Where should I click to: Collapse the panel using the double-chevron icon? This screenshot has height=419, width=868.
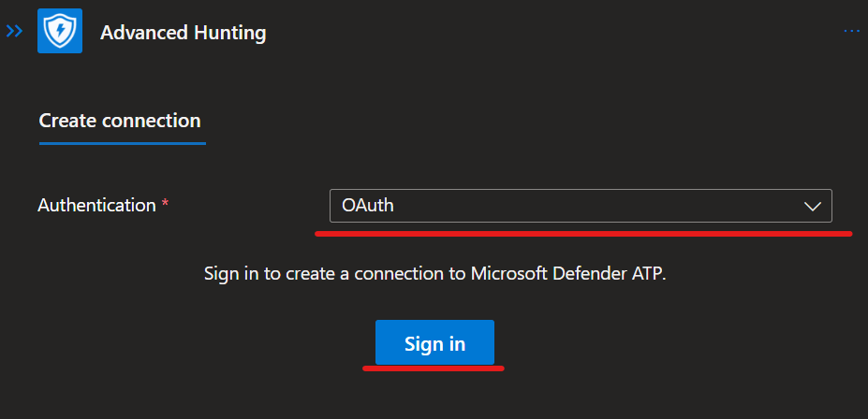[x=14, y=31]
